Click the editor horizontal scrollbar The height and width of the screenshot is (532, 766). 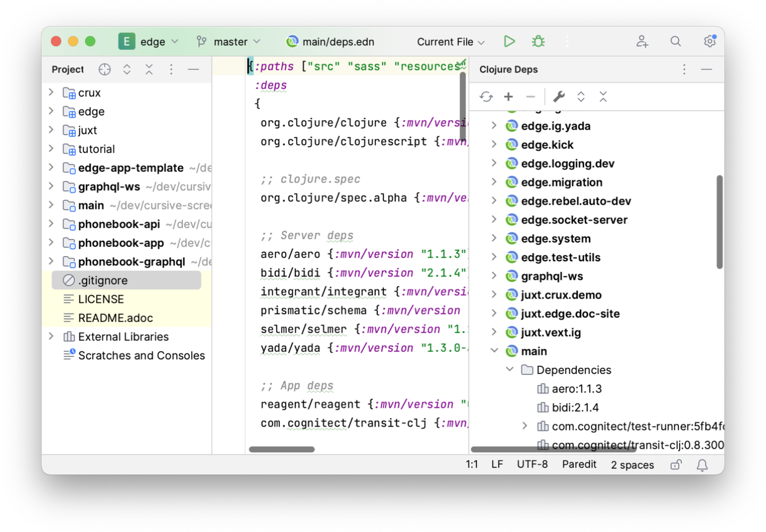[x=282, y=449]
